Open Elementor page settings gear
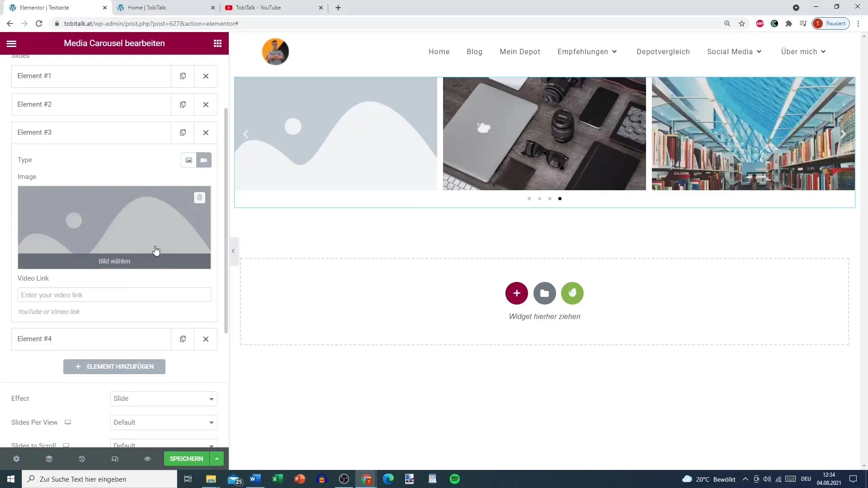The height and width of the screenshot is (488, 868). [x=16, y=459]
